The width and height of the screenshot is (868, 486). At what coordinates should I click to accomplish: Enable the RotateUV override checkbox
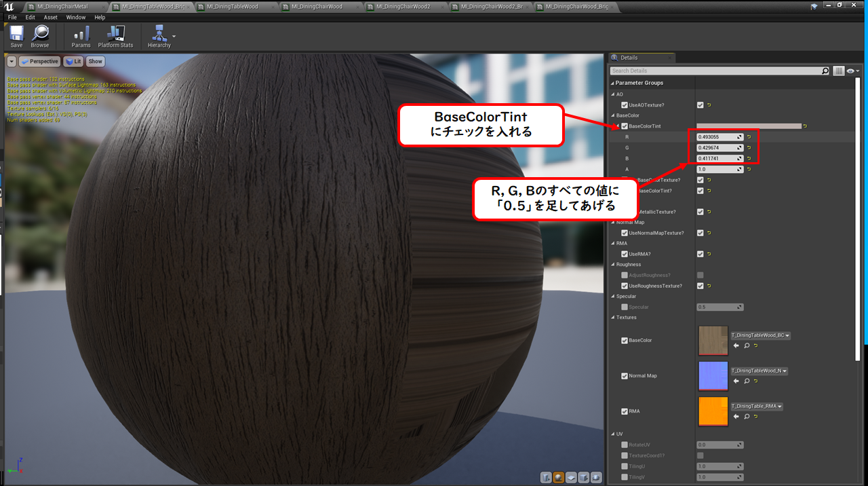point(625,445)
